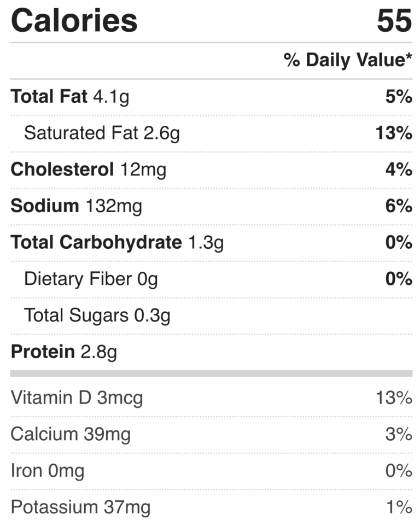The width and height of the screenshot is (420, 520).
Task: Click the Calories heading
Action: click(74, 20)
